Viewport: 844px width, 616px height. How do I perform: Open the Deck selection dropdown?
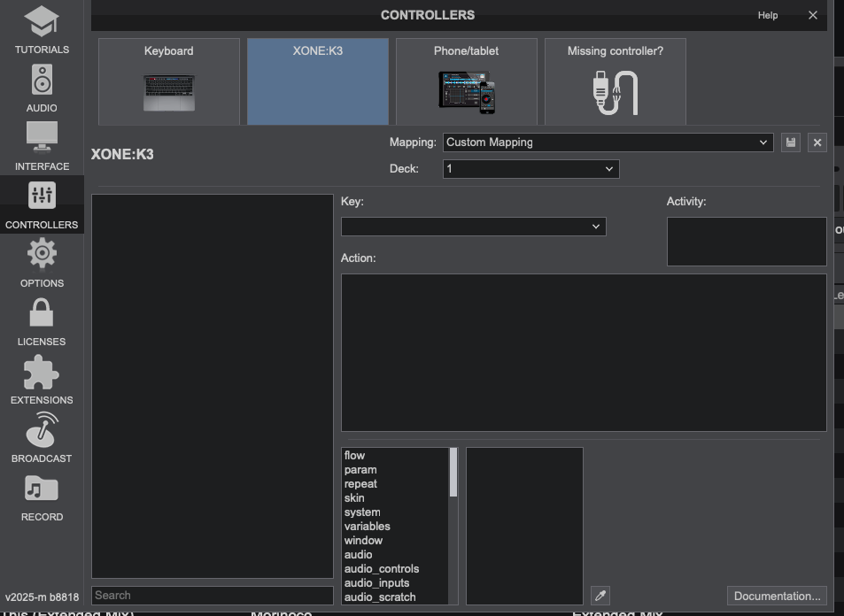tap(530, 169)
